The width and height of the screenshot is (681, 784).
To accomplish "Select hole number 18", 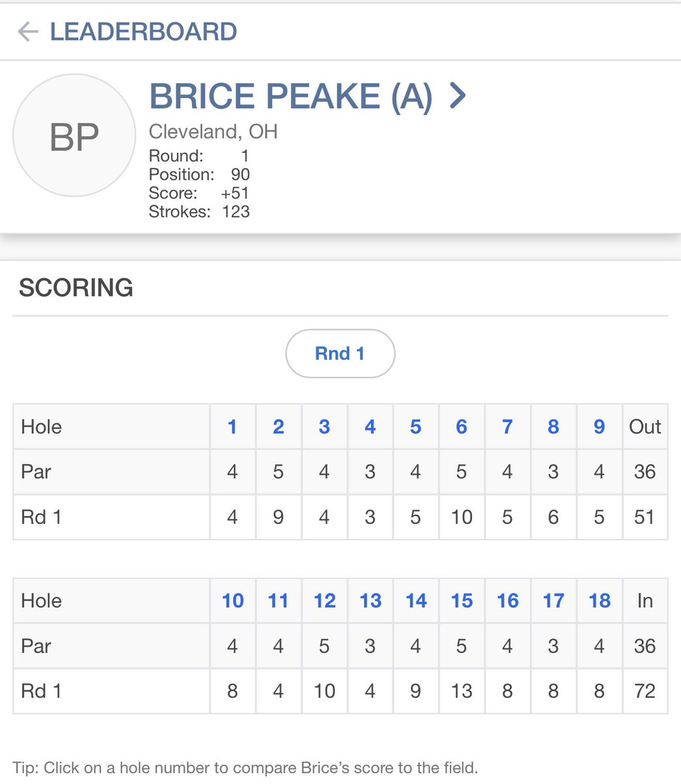I will point(599,600).
